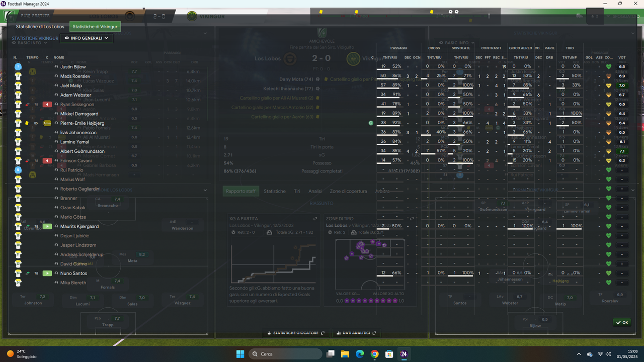Click Joël Matip's yellow condition heart icon

point(608,85)
